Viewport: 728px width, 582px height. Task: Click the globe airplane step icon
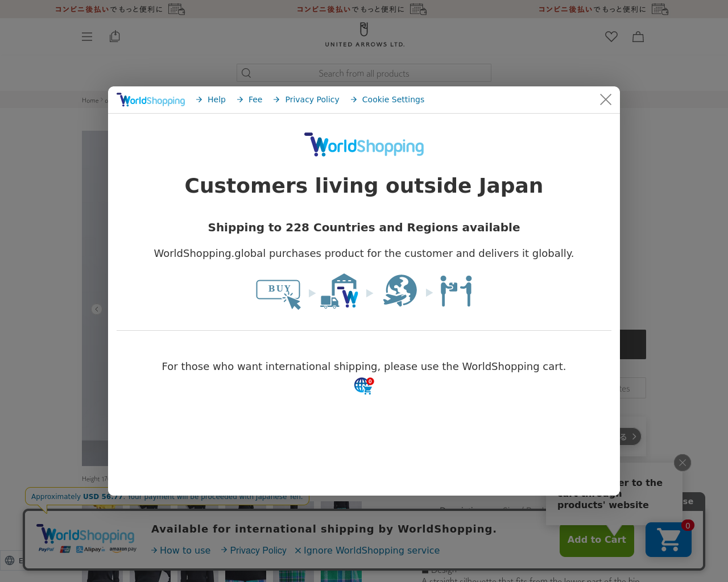400,291
